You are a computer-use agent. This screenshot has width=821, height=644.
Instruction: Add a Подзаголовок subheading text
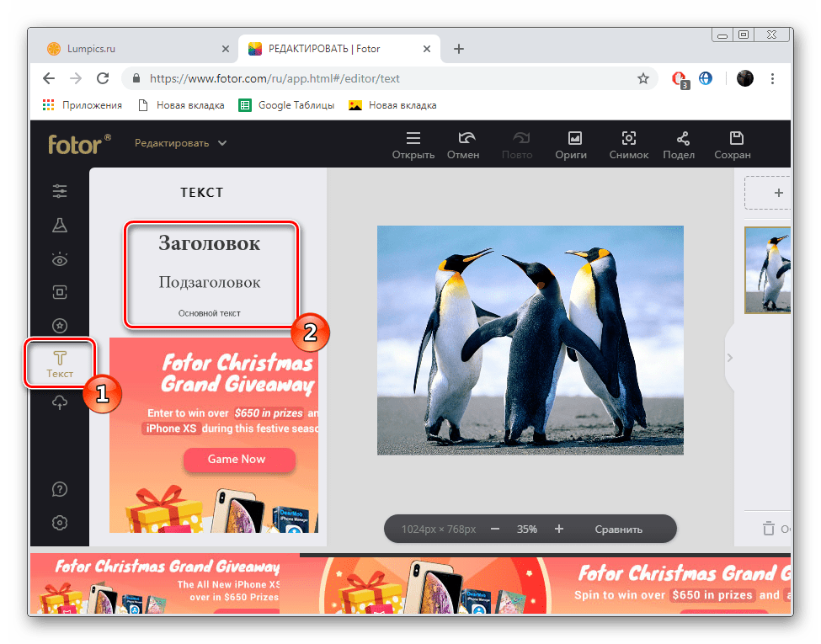(x=210, y=282)
